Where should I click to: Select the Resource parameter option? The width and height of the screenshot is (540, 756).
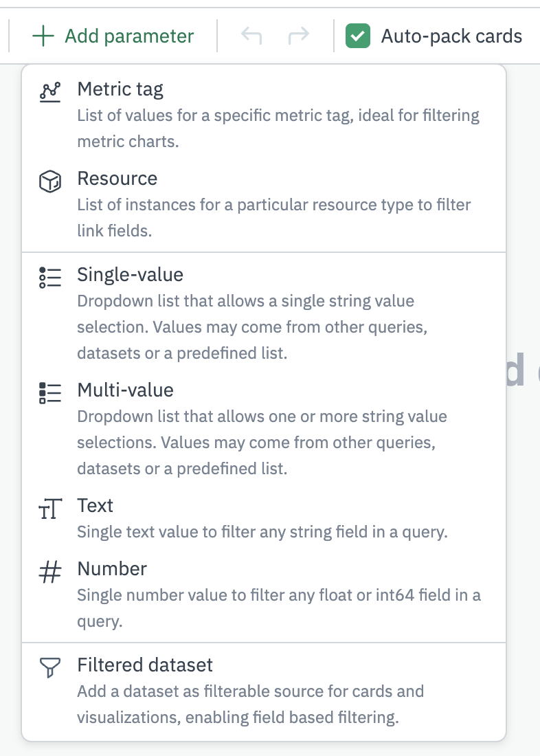point(117,179)
